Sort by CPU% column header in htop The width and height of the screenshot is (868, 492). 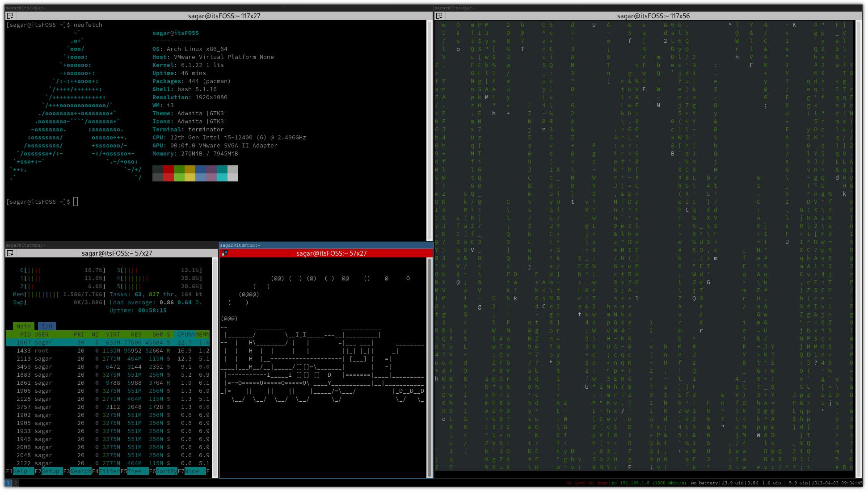click(184, 335)
